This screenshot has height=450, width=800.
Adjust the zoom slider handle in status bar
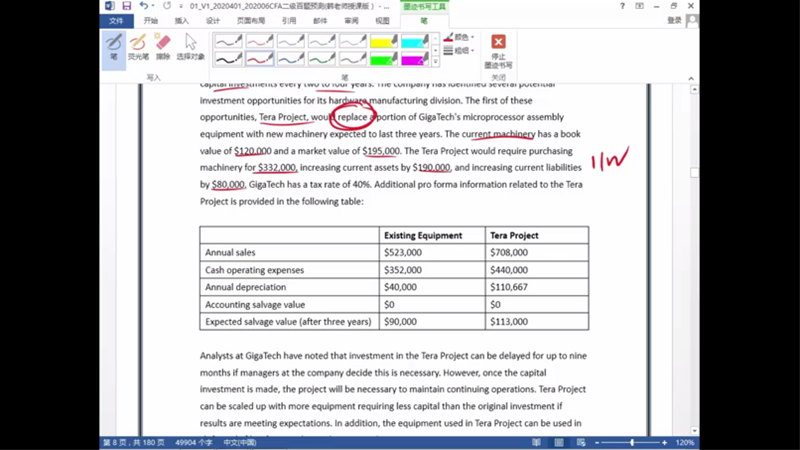point(632,442)
